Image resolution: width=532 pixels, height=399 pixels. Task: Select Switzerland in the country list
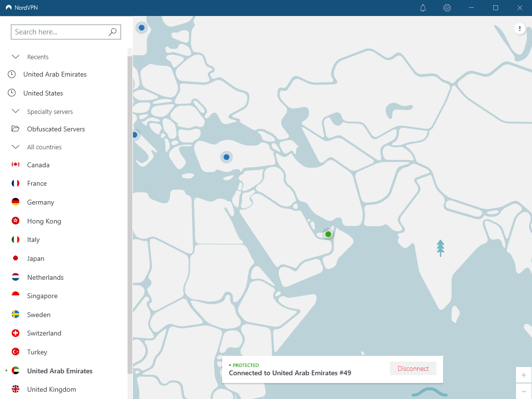point(44,333)
